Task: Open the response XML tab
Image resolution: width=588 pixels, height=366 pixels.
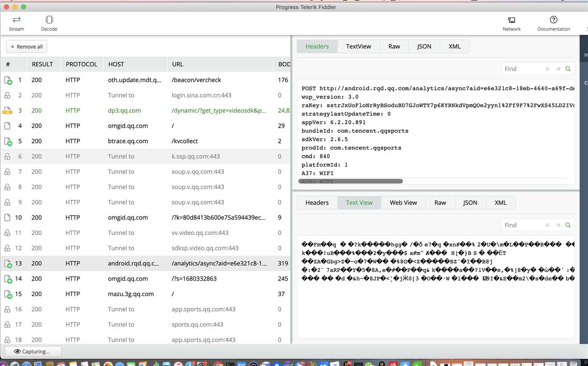Action: [500, 203]
